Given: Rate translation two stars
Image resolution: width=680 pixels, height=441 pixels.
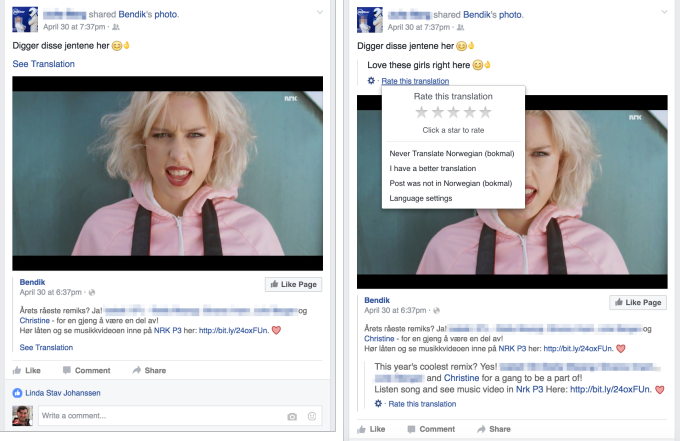Looking at the screenshot, I should [438, 112].
